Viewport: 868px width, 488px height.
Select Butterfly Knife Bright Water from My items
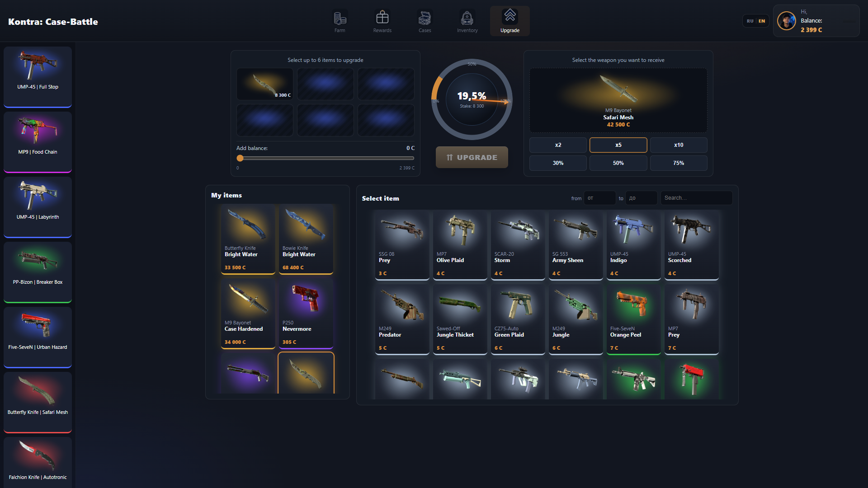248,239
